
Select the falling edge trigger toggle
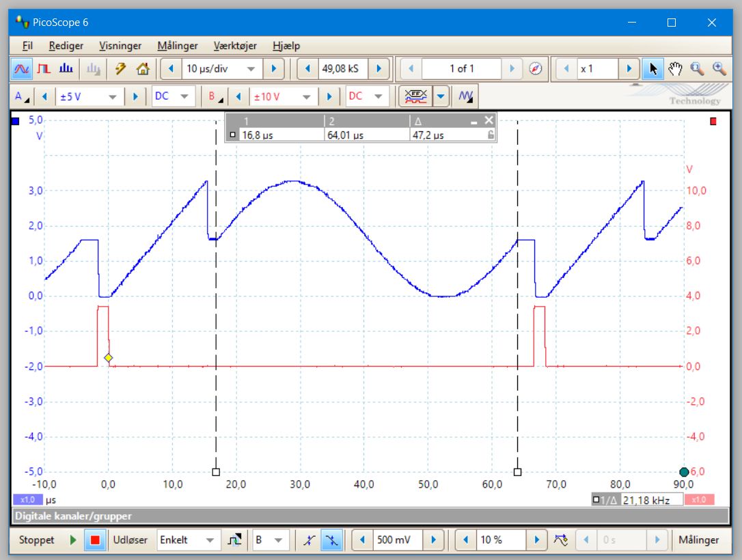point(331,540)
